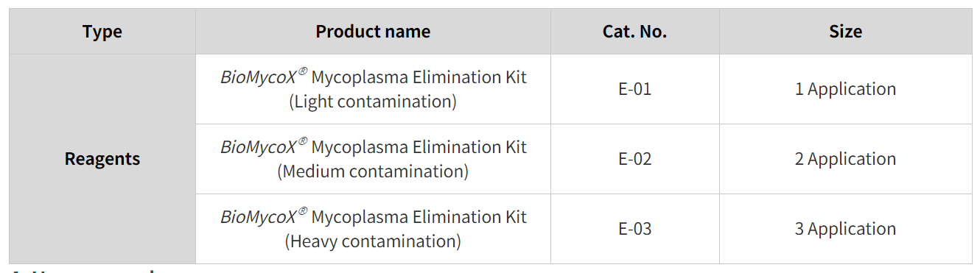Screen dimensions: 980x273
Task: Click the "(Medium contamination)" subtitle text
Action: coord(373,171)
